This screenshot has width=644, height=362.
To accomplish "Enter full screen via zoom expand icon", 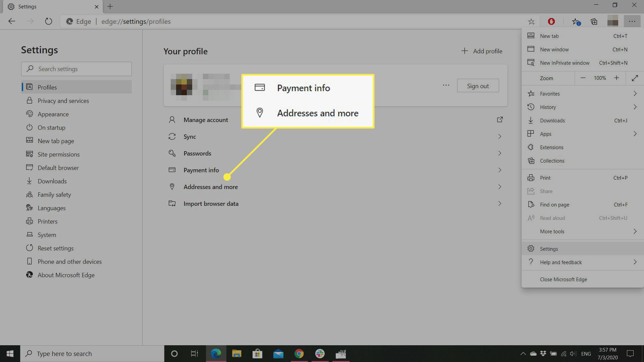I will [x=635, y=78].
